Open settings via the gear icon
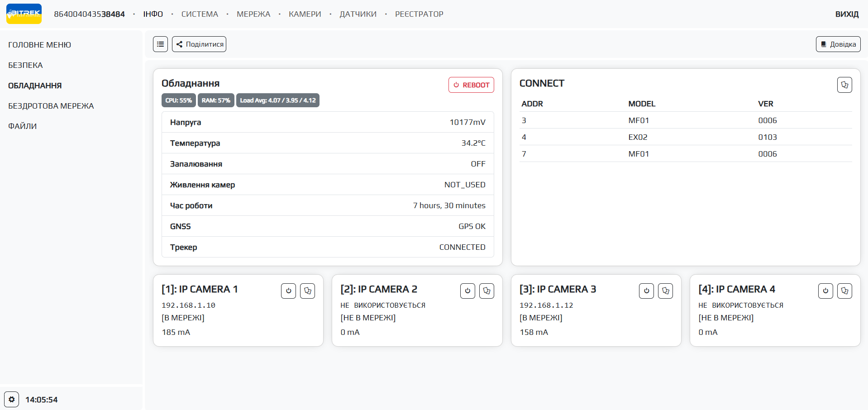Screen dimensions: 868x410 tap(12, 400)
